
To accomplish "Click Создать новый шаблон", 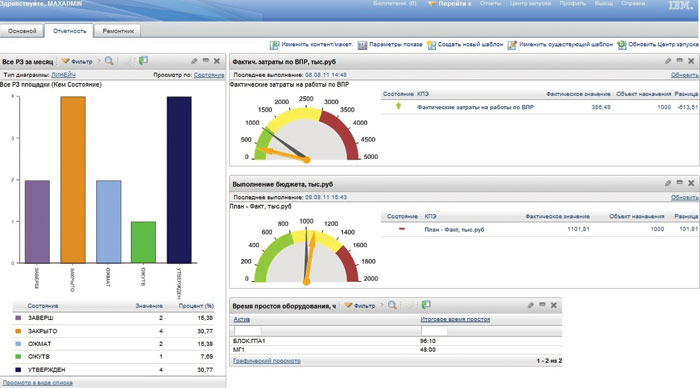I will (465, 45).
